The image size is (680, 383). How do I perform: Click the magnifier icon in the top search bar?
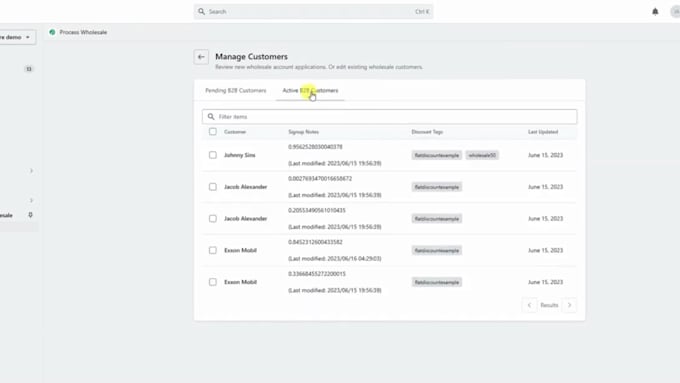[x=201, y=12]
